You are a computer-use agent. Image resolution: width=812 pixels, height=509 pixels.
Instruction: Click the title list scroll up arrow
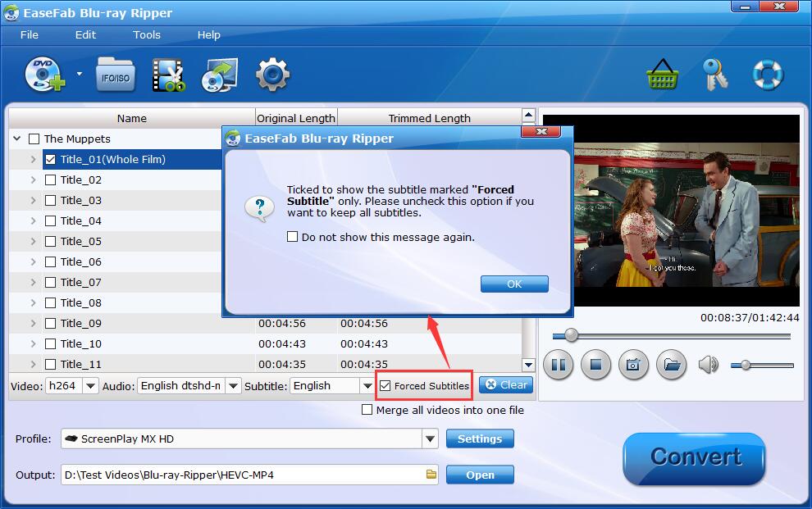528,115
